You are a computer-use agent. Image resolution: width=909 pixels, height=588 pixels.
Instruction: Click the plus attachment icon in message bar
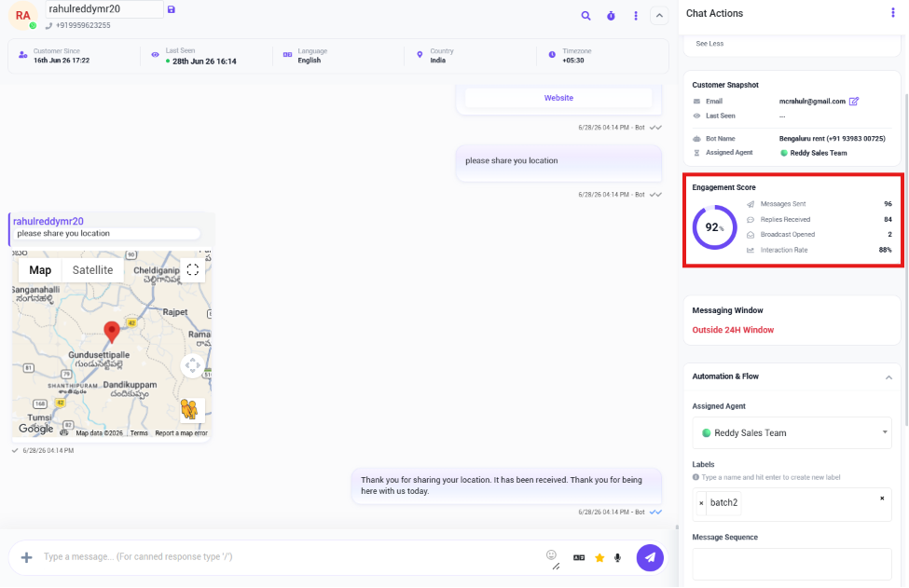(x=26, y=557)
